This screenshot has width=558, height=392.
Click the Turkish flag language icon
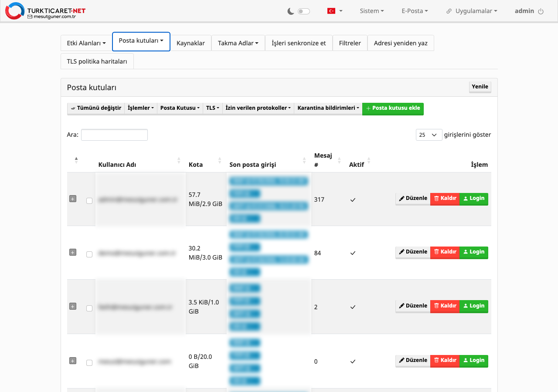point(331,11)
